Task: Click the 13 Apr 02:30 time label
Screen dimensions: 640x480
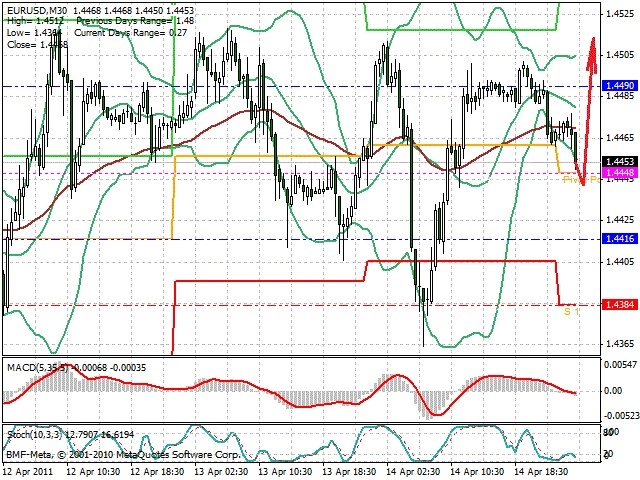Action: click(x=221, y=472)
